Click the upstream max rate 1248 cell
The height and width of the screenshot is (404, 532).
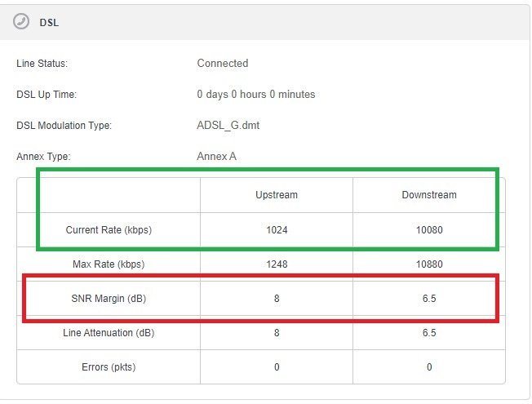click(x=277, y=264)
